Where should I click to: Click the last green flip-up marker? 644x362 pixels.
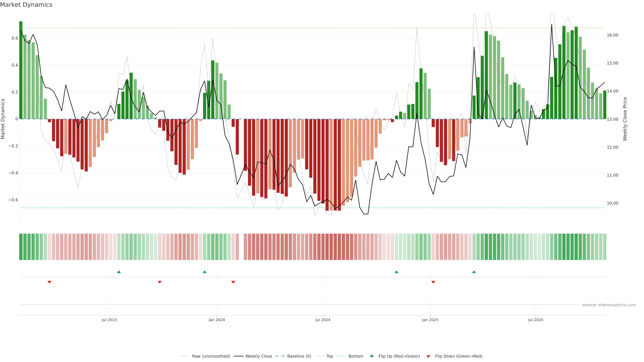474,272
